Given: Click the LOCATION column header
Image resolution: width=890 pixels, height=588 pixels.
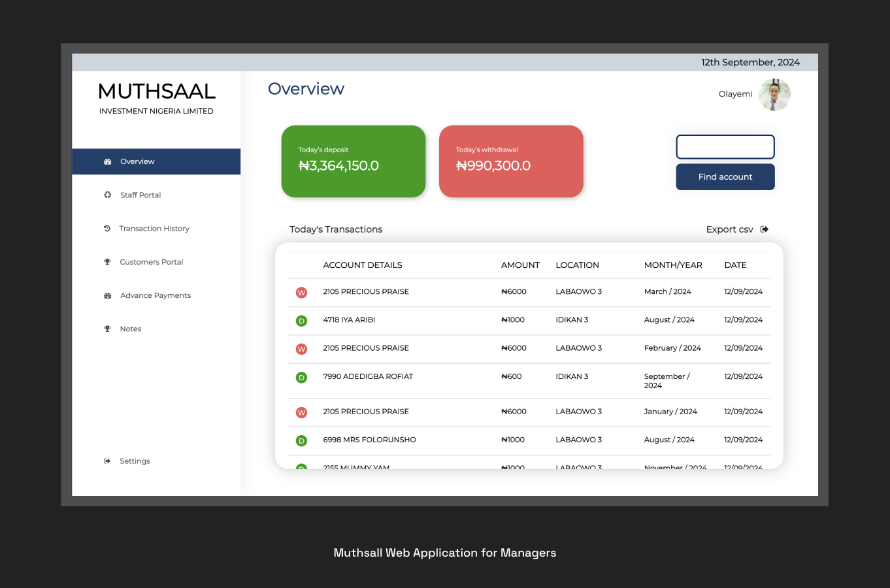Looking at the screenshot, I should coord(577,265).
